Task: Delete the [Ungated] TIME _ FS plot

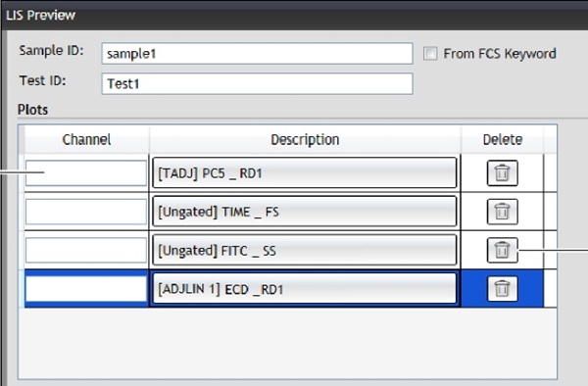Action: (x=502, y=212)
